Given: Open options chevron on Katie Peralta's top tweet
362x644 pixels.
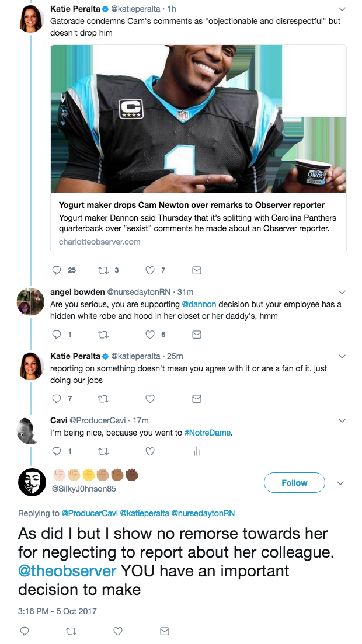Looking at the screenshot, I should click(342, 9).
